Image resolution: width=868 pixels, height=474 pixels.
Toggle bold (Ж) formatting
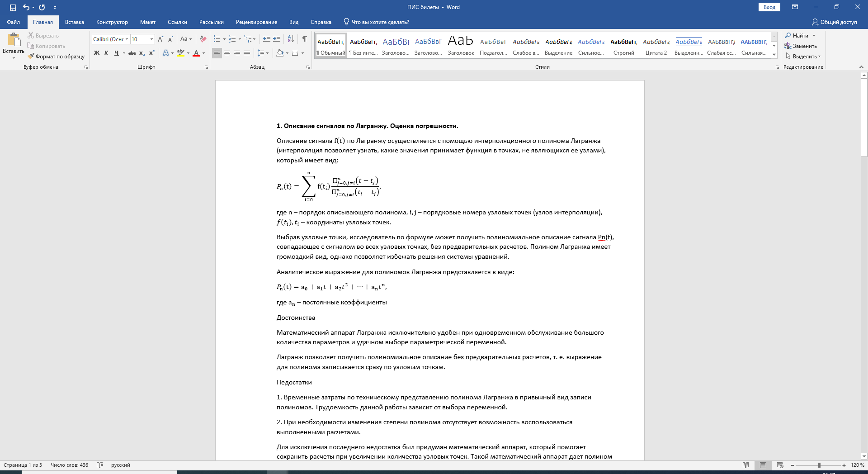tap(97, 53)
